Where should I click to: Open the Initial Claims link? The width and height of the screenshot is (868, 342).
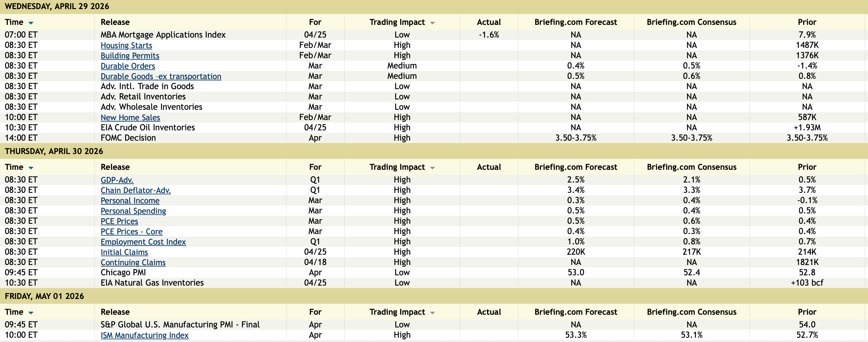click(x=124, y=252)
